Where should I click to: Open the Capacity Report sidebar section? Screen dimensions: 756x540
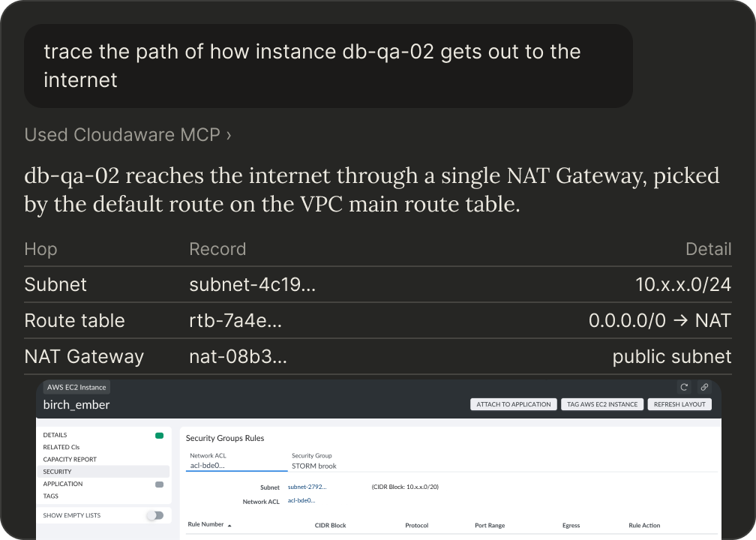(x=70, y=460)
